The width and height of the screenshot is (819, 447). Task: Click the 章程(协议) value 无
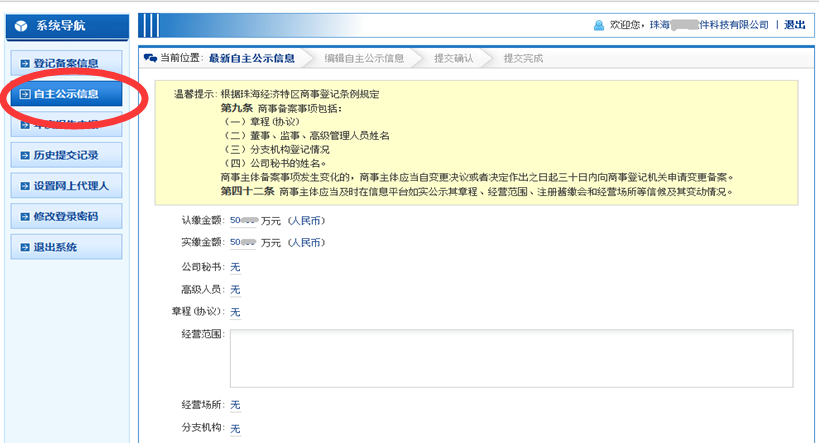click(x=235, y=312)
